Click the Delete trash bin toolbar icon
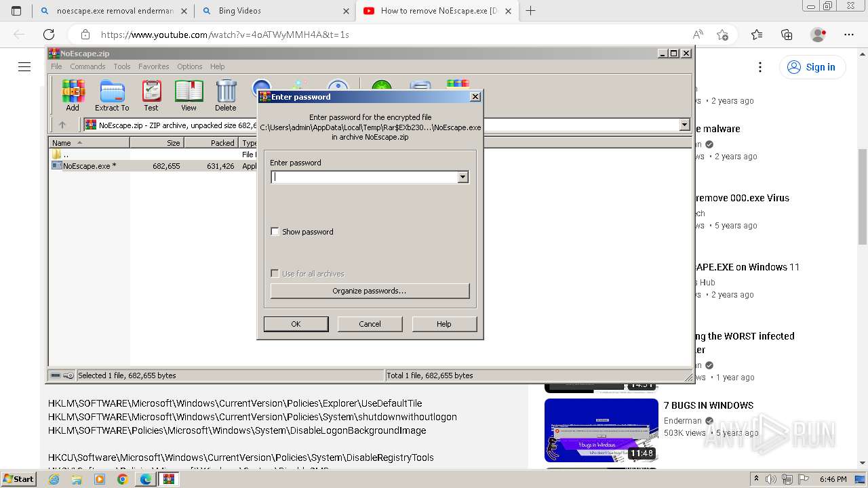The image size is (868, 488). [x=226, y=96]
